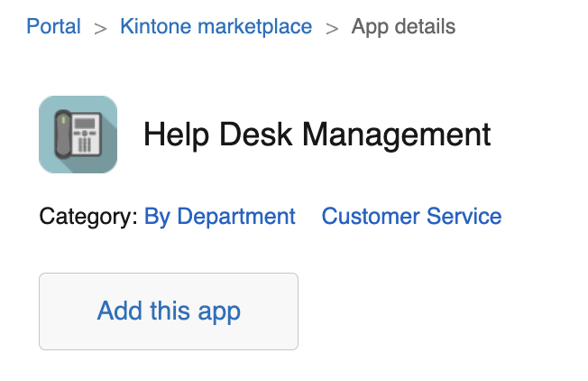This screenshot has width=588, height=381.
Task: Open the Customer Service category link
Action: pos(411,217)
